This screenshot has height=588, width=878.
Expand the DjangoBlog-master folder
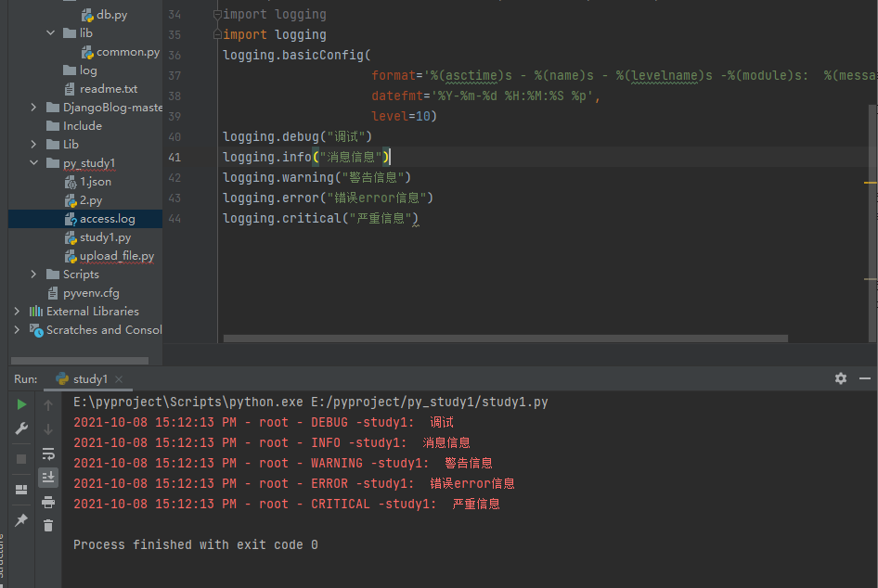click(x=34, y=108)
